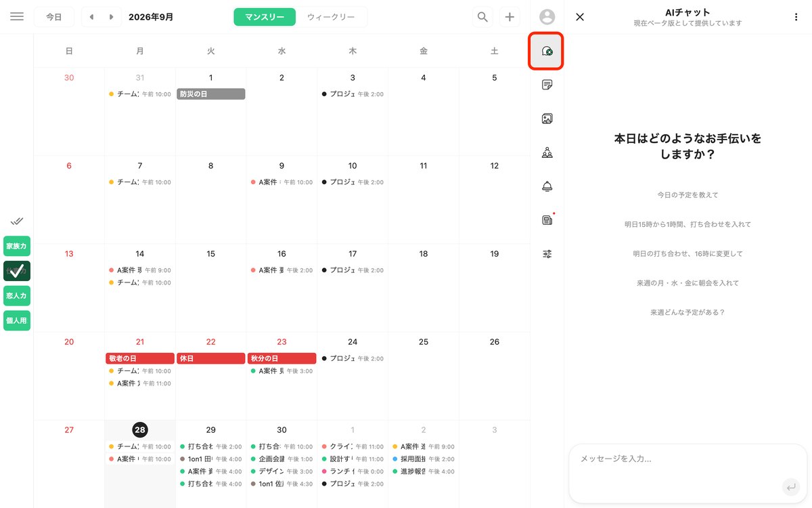Open the ランチ 午後 0:00 event

click(353, 471)
